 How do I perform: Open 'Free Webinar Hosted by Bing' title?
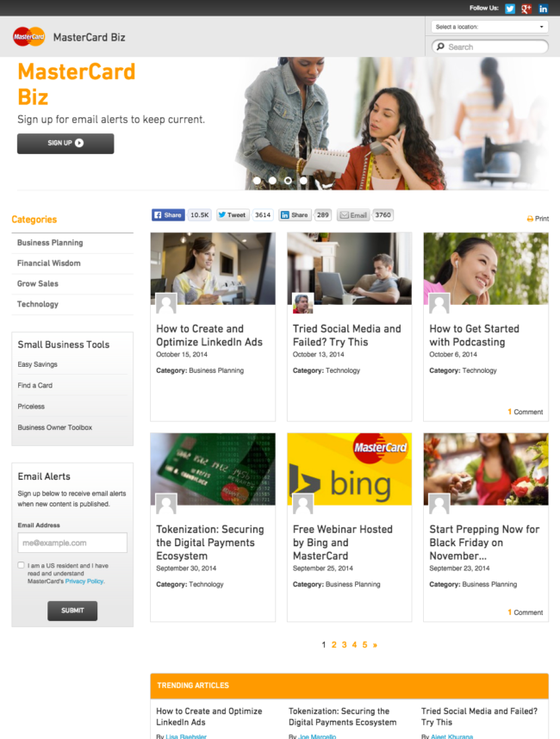pyautogui.click(x=343, y=543)
